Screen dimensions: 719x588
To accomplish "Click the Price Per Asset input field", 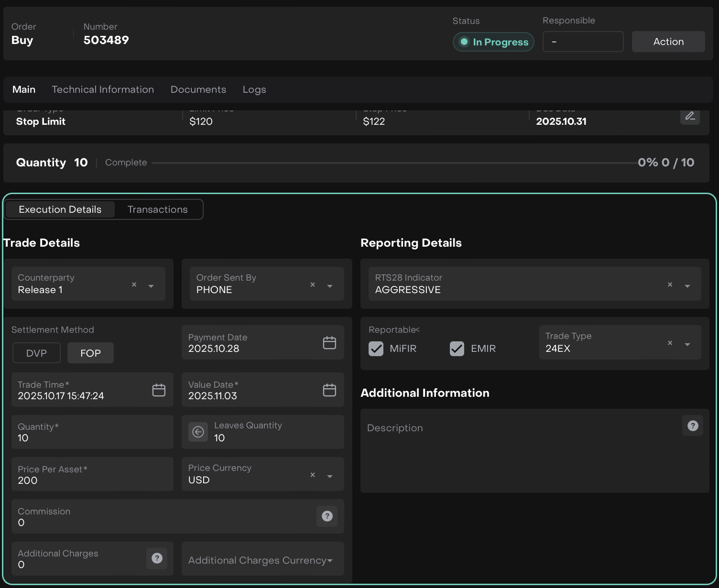I will tap(92, 475).
